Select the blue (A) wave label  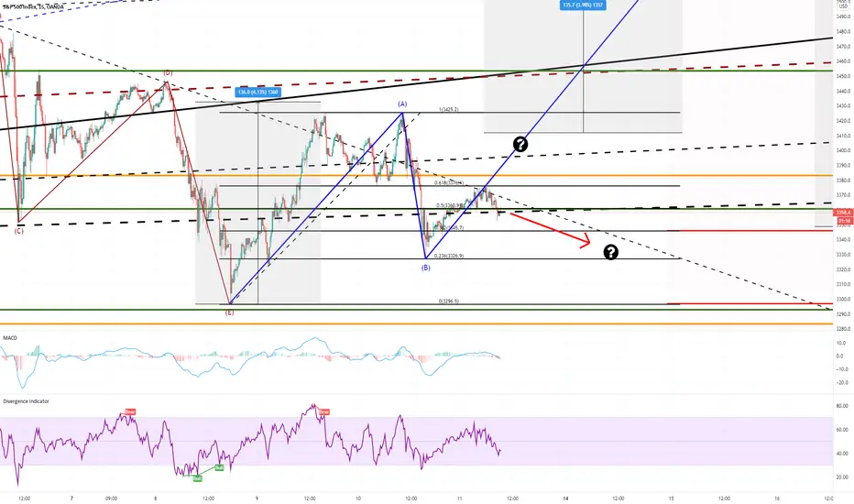pyautogui.click(x=402, y=104)
